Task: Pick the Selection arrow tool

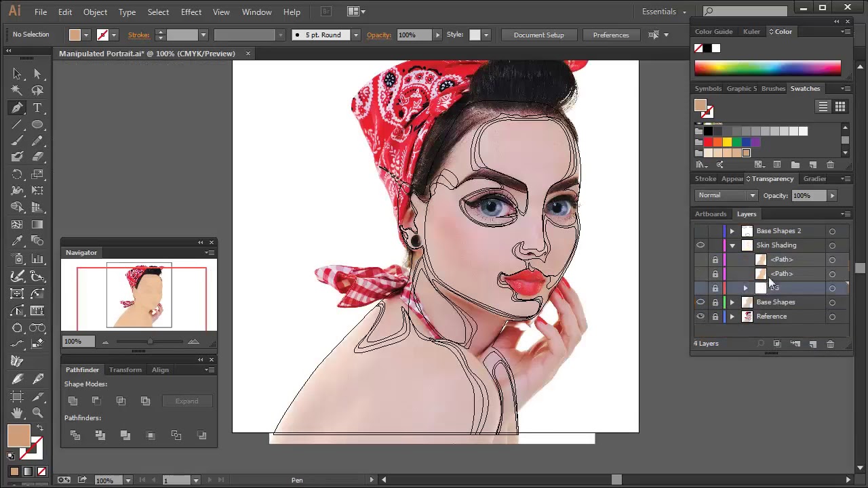Action: point(17,73)
